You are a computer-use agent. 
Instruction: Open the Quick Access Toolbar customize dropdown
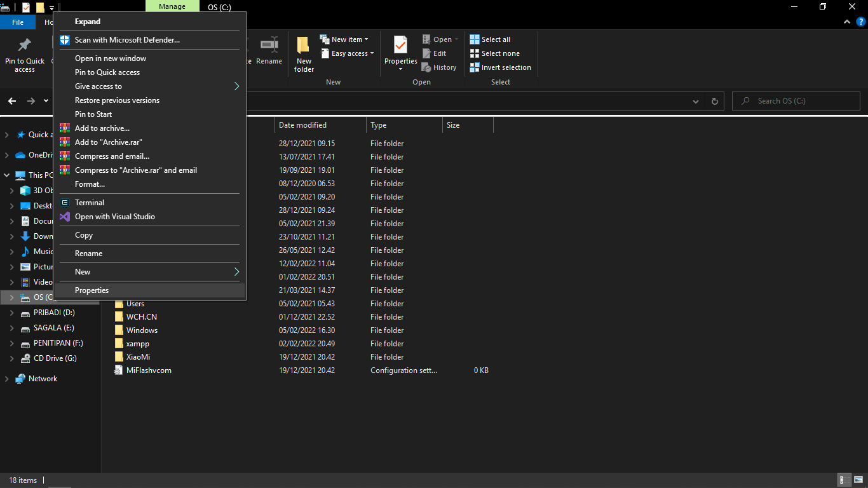click(x=51, y=8)
